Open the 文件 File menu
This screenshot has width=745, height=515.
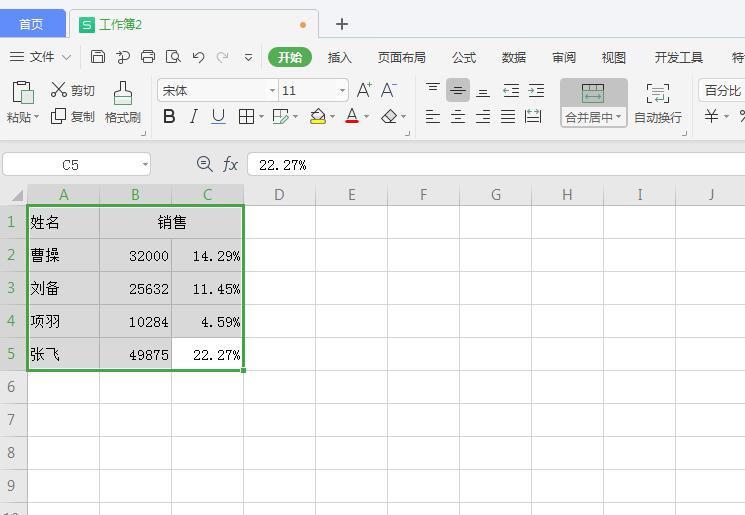[40, 57]
